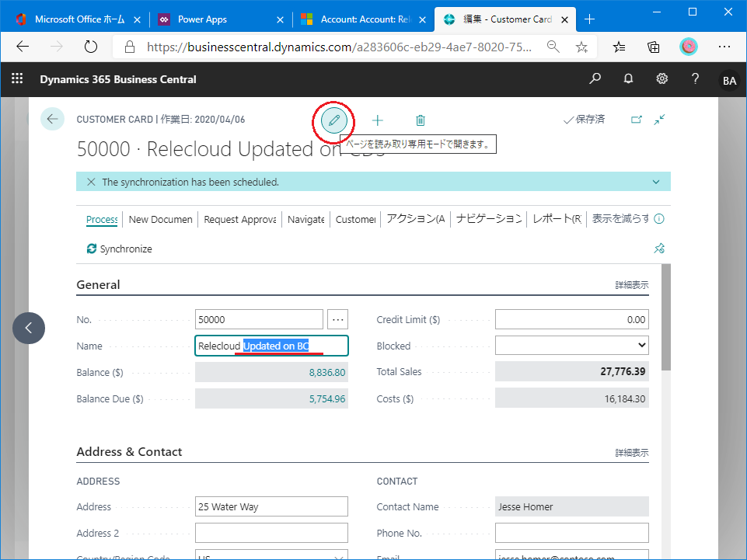747x560 pixels.
Task: Open browser settings and more menu
Action: (x=724, y=47)
